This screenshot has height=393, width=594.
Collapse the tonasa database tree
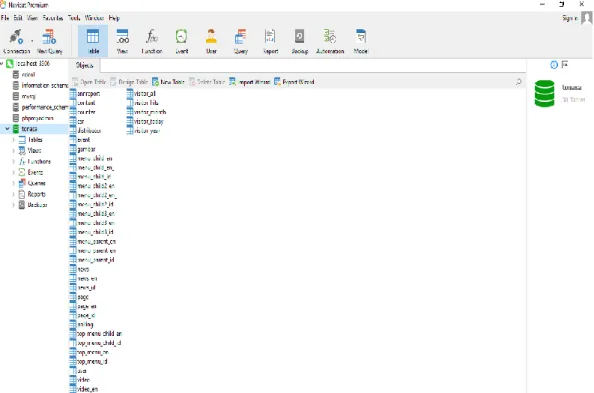7,129
